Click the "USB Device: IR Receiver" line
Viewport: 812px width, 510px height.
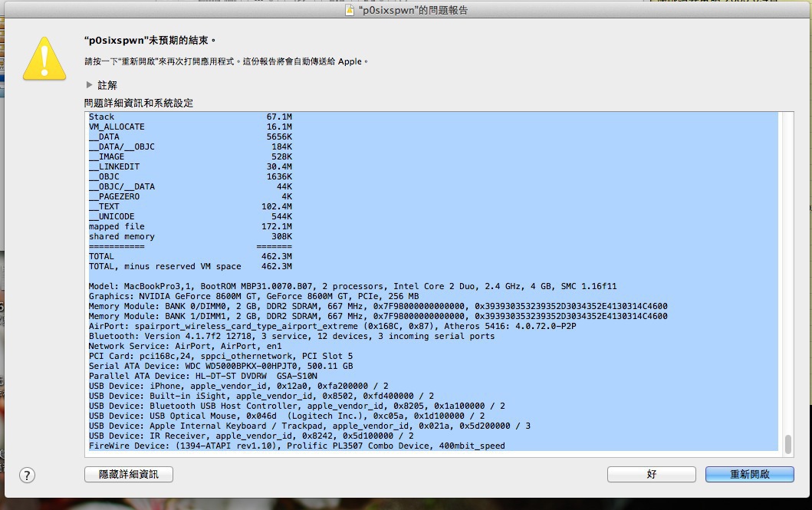[251, 436]
